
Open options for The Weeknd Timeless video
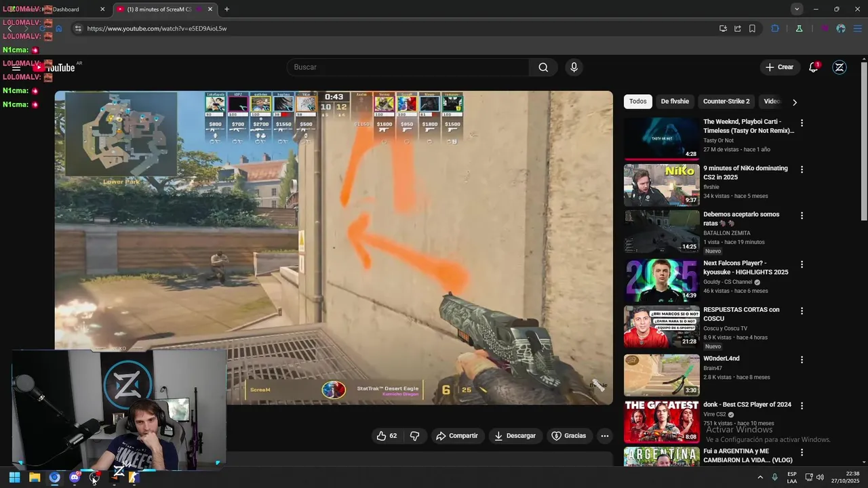coord(802,123)
